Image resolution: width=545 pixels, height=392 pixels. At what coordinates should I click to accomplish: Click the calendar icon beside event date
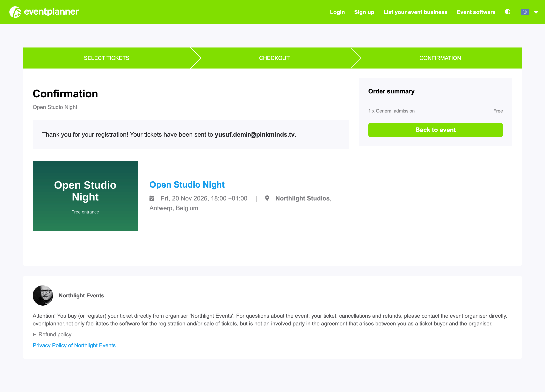coord(152,198)
